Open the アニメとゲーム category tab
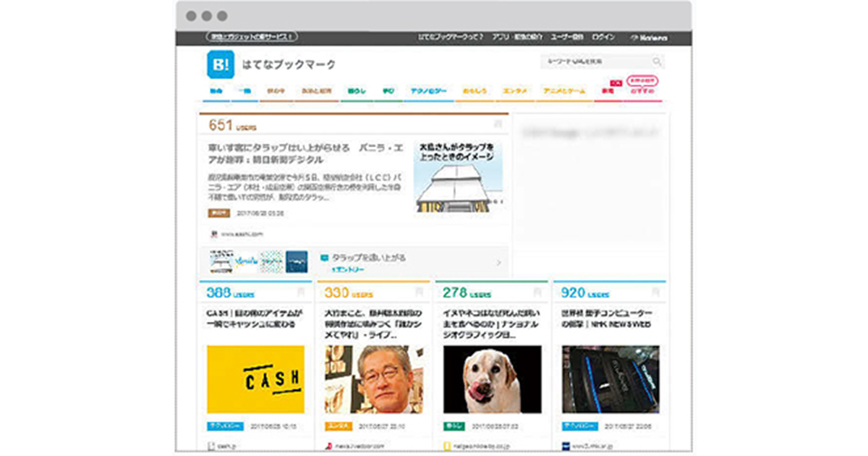This screenshot has width=868, height=456. [x=563, y=92]
